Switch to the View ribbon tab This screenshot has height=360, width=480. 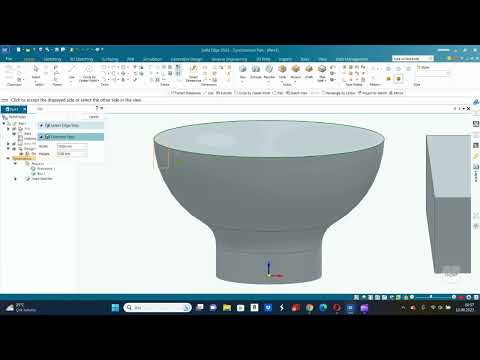click(322, 59)
